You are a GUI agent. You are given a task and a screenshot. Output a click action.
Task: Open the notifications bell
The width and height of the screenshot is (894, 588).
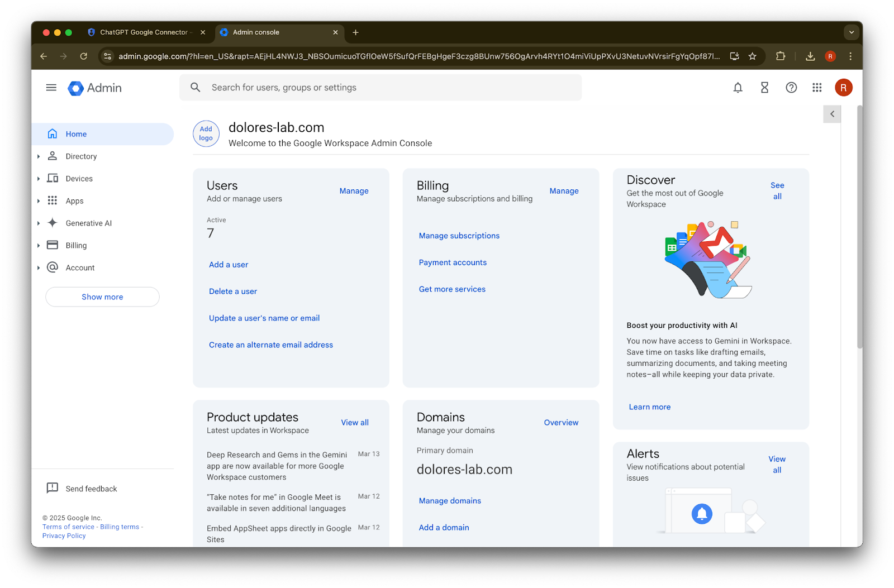coord(738,88)
